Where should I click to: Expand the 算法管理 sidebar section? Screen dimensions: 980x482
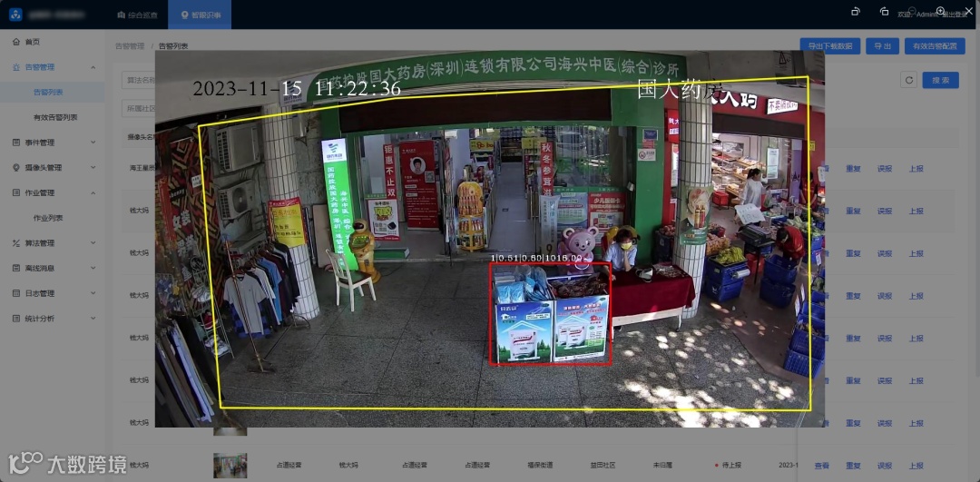point(53,243)
